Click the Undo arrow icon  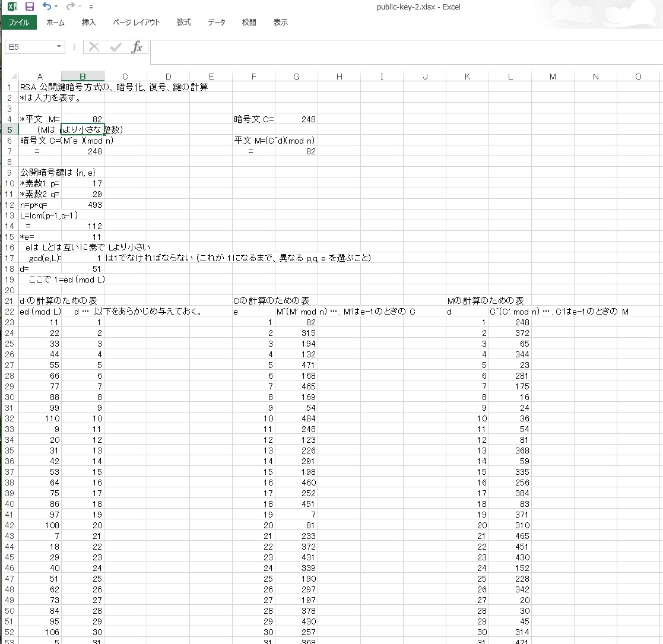coord(47,7)
